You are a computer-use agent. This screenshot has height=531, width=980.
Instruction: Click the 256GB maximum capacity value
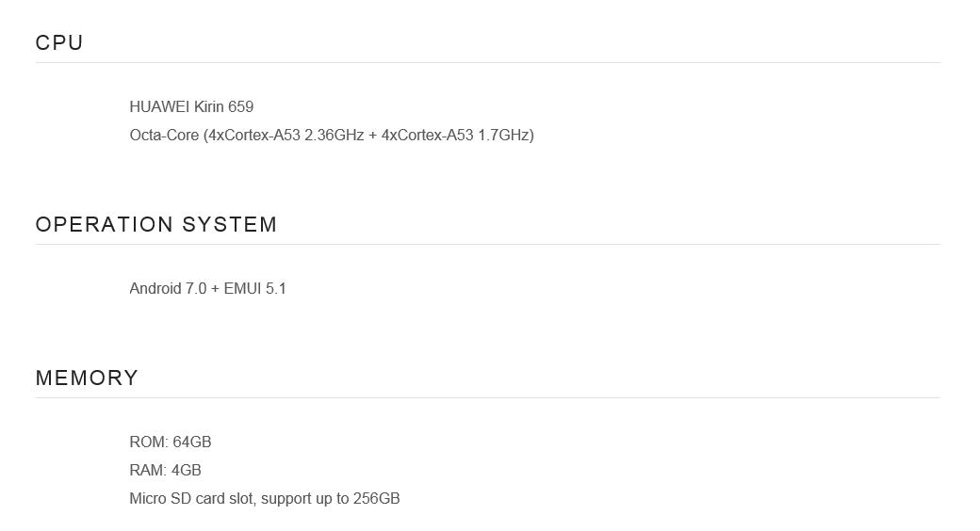(376, 499)
